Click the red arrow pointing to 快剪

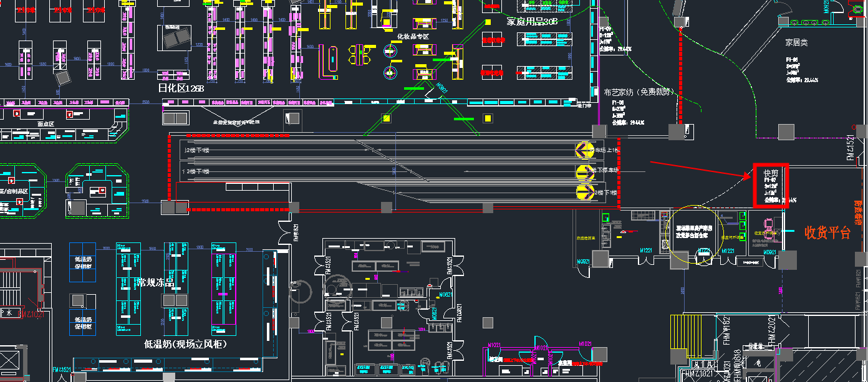(x=700, y=170)
